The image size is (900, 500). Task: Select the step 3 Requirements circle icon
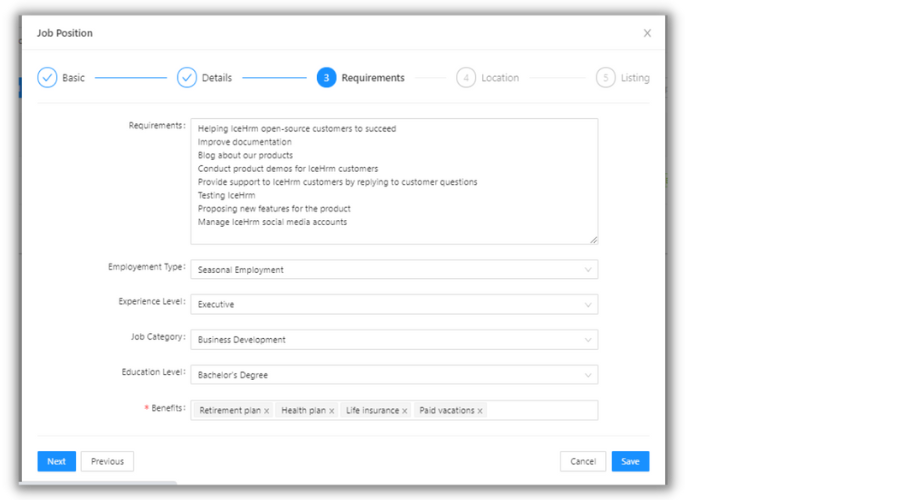point(326,78)
